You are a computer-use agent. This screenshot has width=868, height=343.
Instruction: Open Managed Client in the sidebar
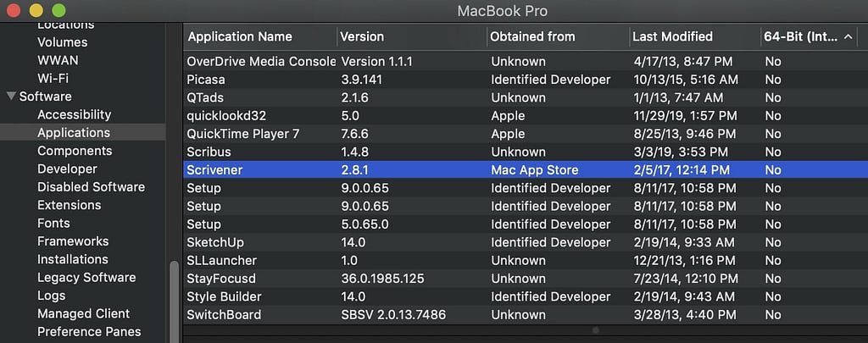(84, 313)
